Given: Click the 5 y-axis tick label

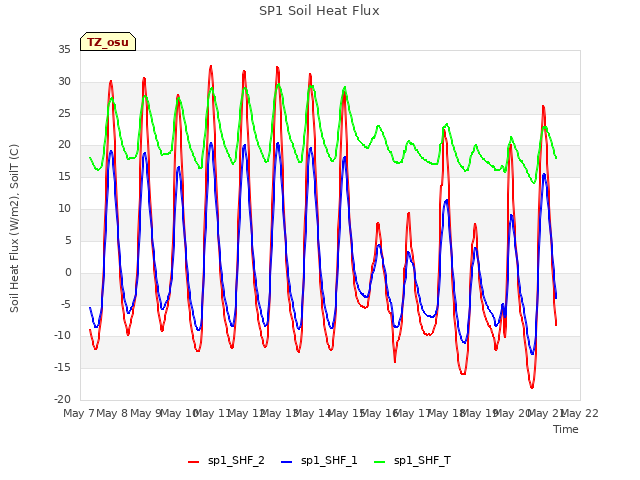Looking at the screenshot, I should [x=68, y=241].
